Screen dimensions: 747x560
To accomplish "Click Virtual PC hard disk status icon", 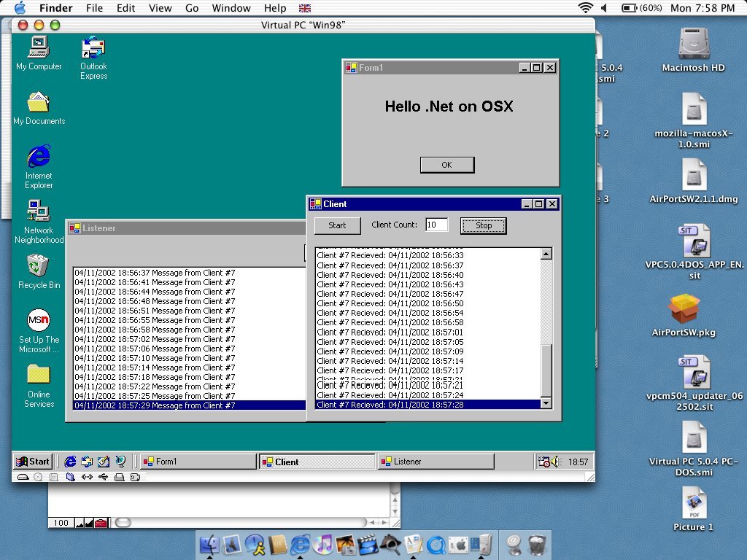I will [23, 477].
